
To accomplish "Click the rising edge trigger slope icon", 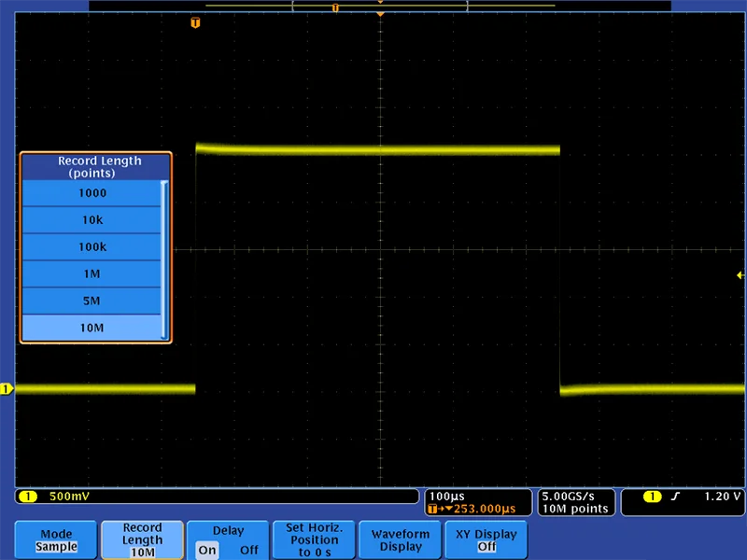I will [675, 497].
